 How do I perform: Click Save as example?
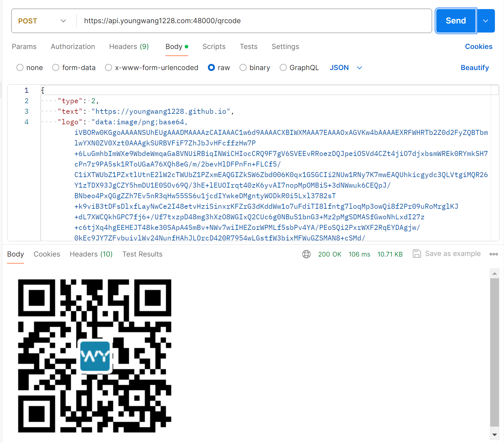click(x=453, y=254)
